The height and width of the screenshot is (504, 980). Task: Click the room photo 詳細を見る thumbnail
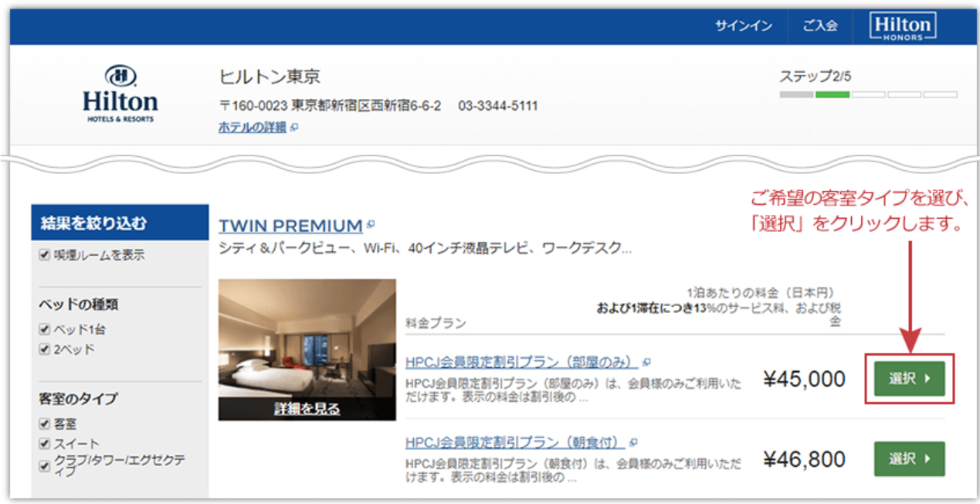point(307,349)
